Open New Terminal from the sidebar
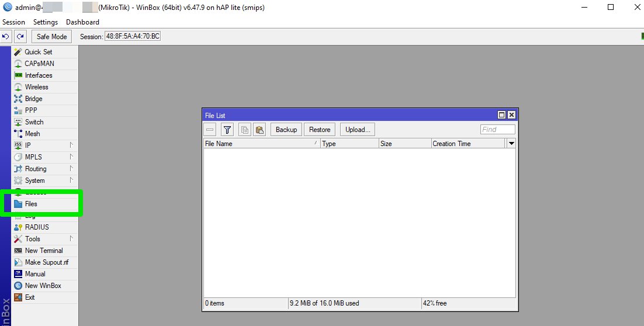 pyautogui.click(x=43, y=251)
